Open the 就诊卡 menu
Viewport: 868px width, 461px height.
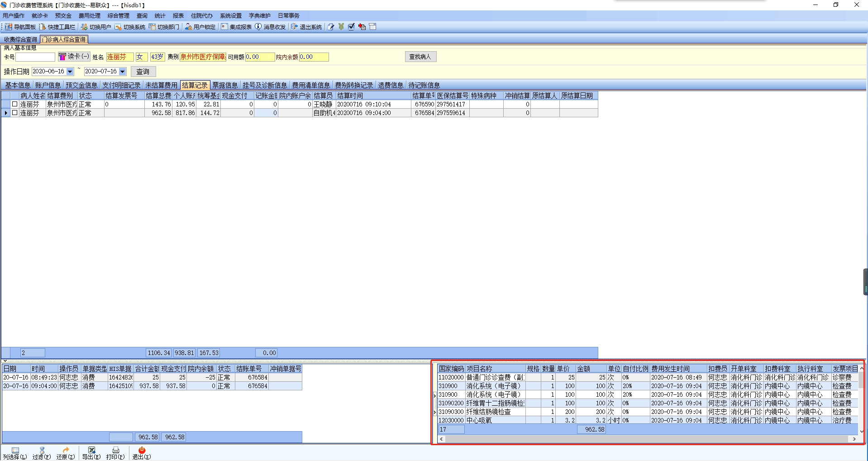[40, 16]
